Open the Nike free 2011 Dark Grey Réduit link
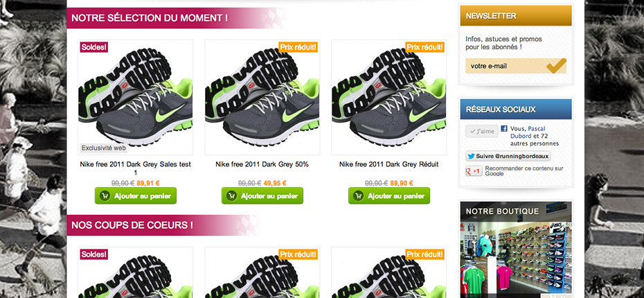 pyautogui.click(x=389, y=164)
